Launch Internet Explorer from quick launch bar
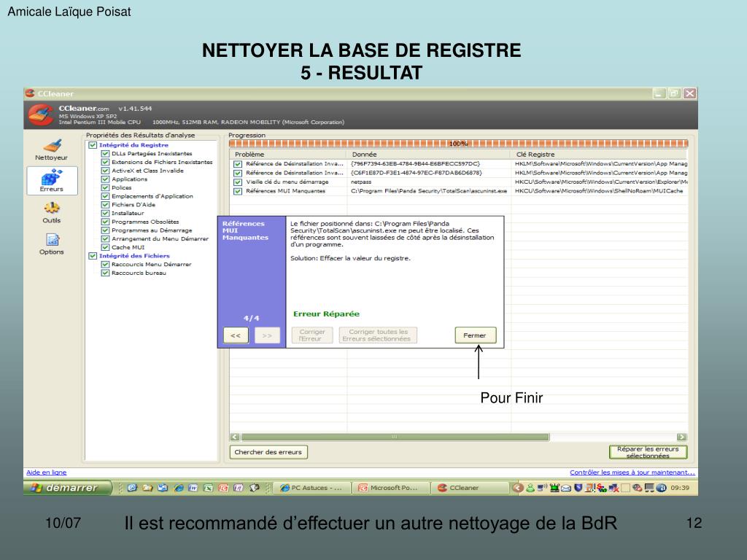747x560 pixels. [178, 488]
